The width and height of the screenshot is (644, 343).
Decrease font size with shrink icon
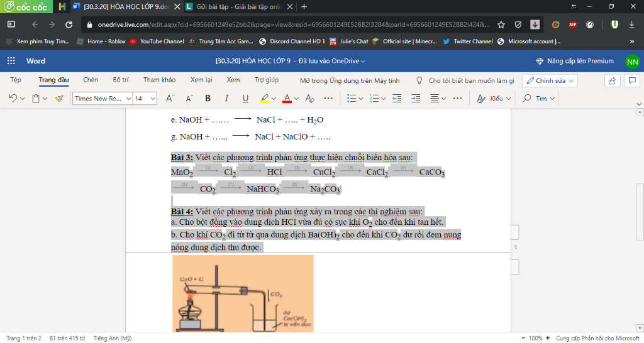pyautogui.click(x=189, y=99)
